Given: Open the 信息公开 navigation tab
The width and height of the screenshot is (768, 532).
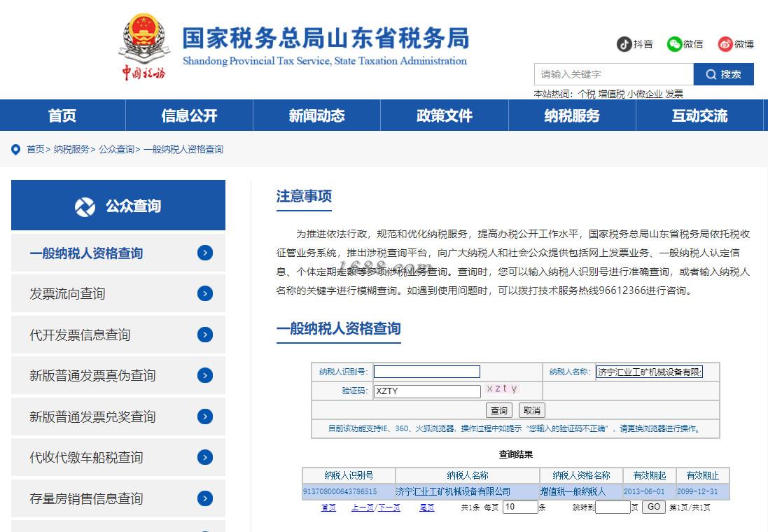Looking at the screenshot, I should (190, 115).
